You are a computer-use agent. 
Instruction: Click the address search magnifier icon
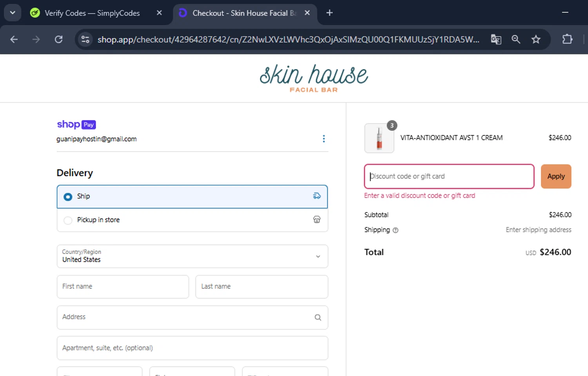[318, 318]
